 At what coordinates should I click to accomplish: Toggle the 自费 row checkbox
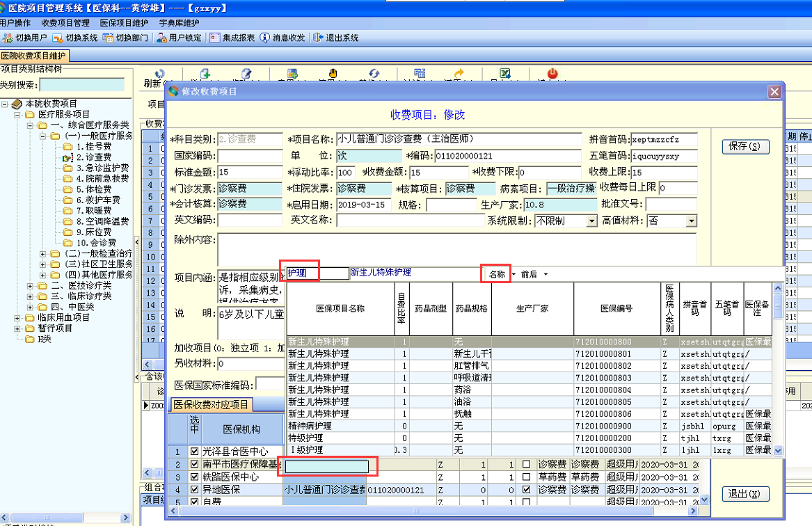tap(195, 502)
